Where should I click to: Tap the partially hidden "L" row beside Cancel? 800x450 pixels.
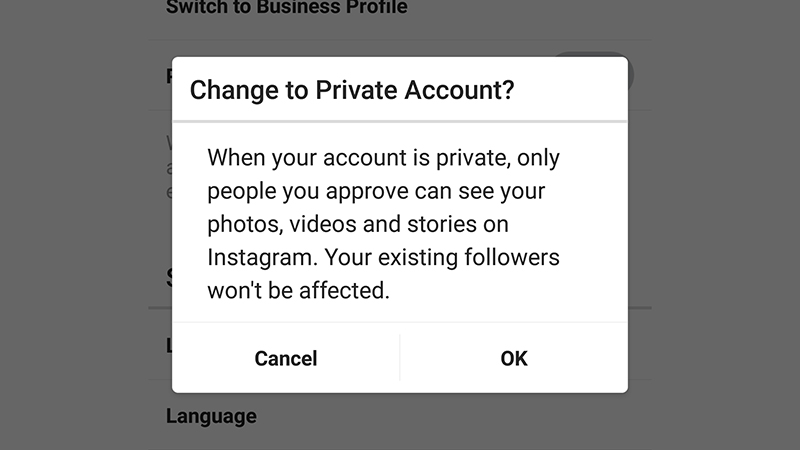click(169, 345)
